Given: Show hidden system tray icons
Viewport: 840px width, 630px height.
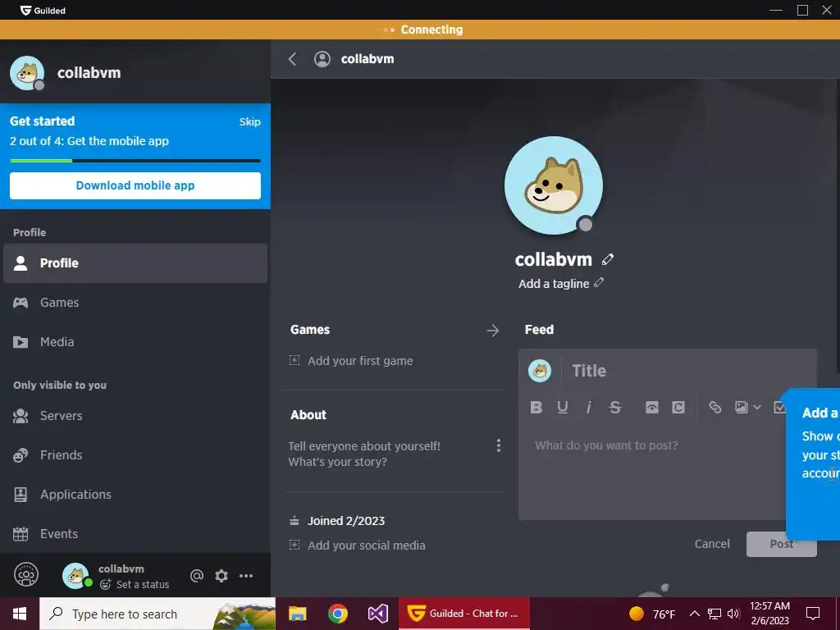Looking at the screenshot, I should 694,614.
